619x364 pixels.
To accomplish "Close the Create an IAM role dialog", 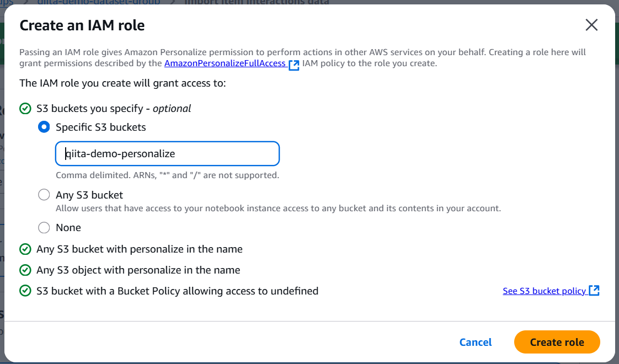I will pyautogui.click(x=591, y=25).
